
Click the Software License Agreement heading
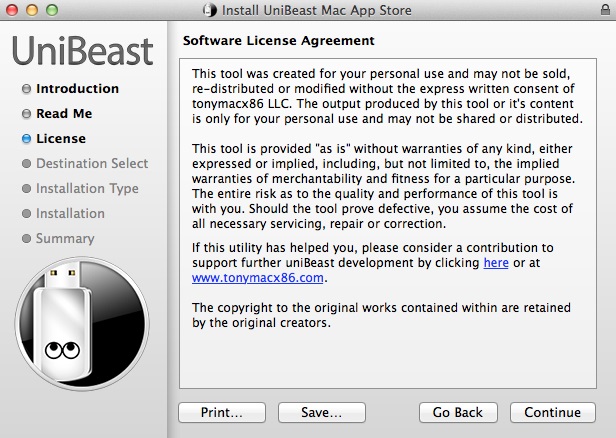point(279,40)
